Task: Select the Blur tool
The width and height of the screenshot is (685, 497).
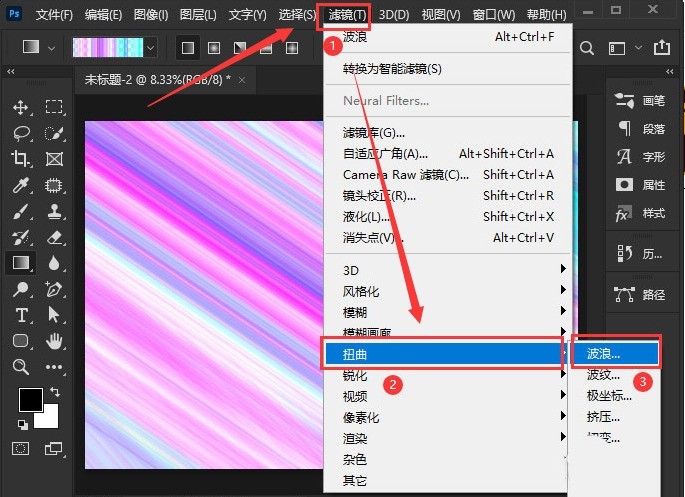Action: [x=54, y=263]
